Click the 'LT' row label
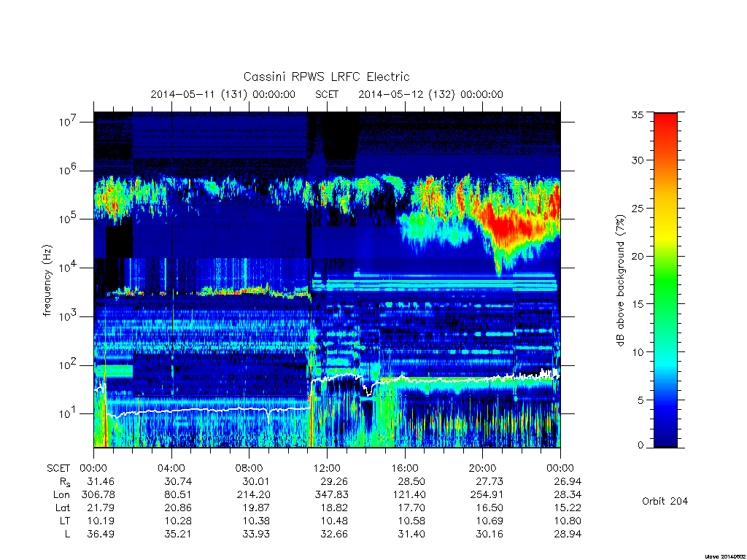This screenshot has height=560, width=747. pyautogui.click(x=65, y=521)
